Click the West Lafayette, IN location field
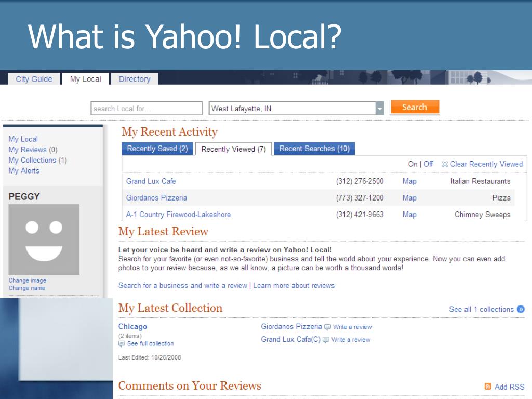Screen dimensions: 532x399 [x=292, y=109]
